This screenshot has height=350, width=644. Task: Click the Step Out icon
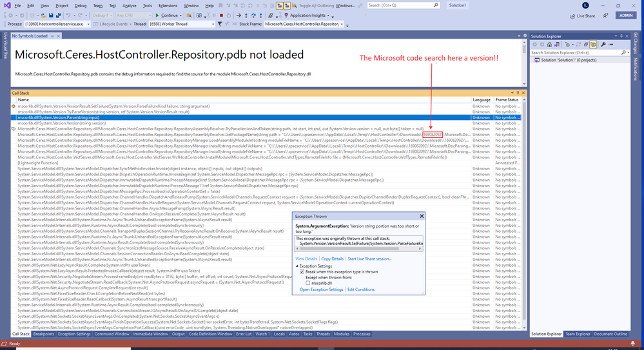[261, 15]
